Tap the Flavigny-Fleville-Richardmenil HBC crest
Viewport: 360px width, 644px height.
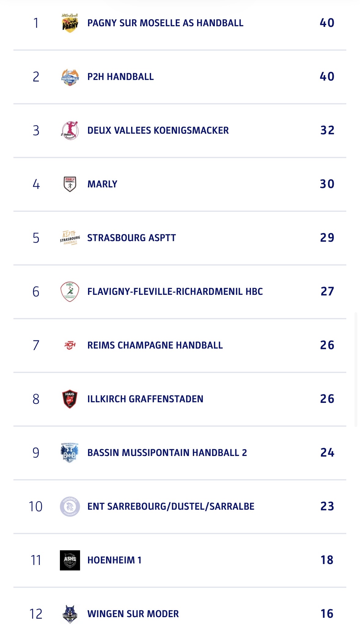70,292
